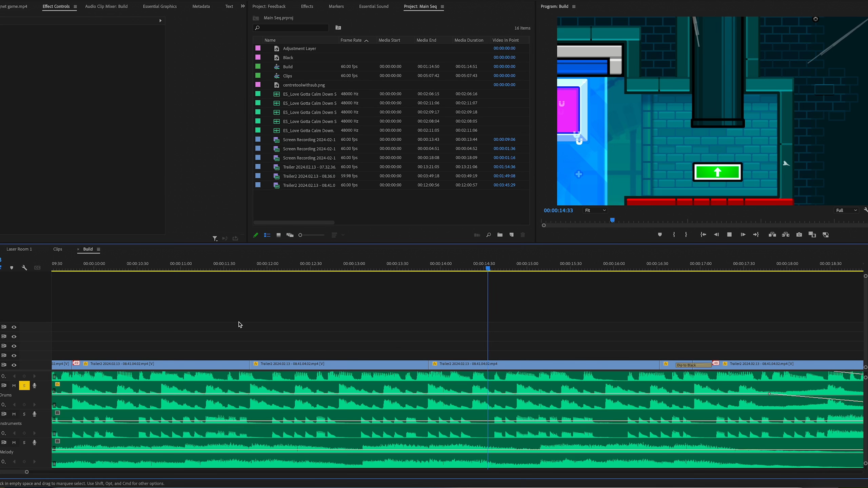Sort by the Media Duration column header
Image resolution: width=868 pixels, height=488 pixels.
click(x=469, y=40)
